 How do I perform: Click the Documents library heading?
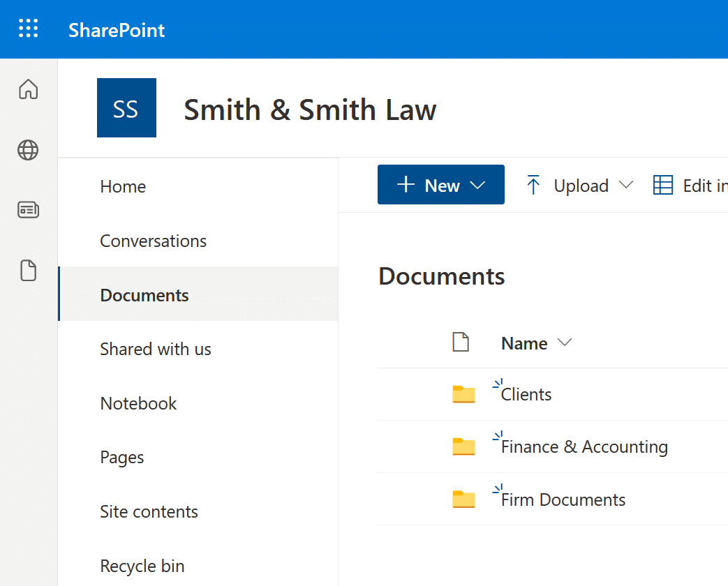442,276
